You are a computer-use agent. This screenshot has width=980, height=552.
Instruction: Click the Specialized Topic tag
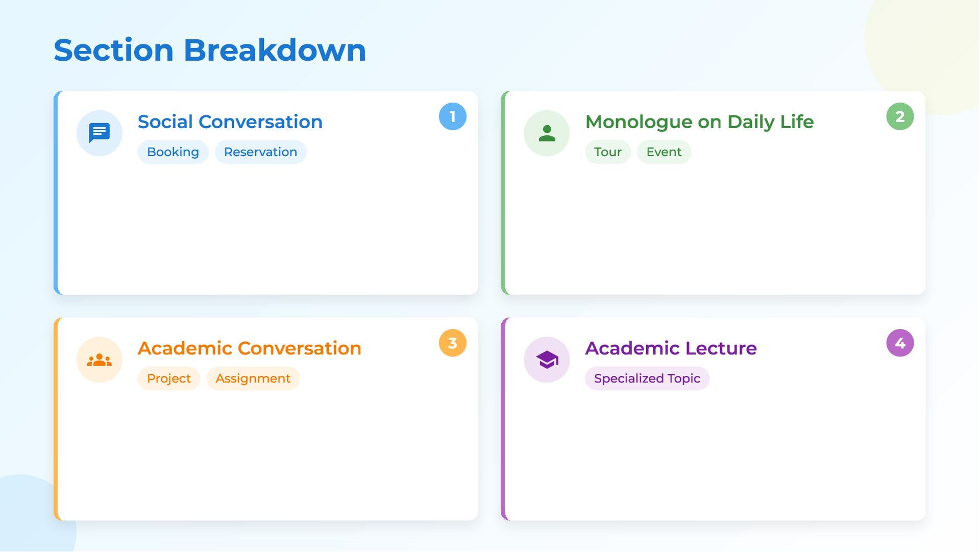click(647, 378)
